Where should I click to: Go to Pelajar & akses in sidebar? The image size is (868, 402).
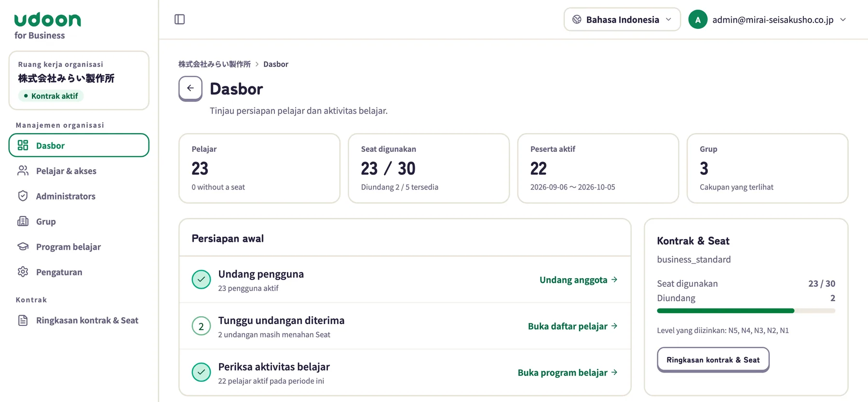pos(79,171)
